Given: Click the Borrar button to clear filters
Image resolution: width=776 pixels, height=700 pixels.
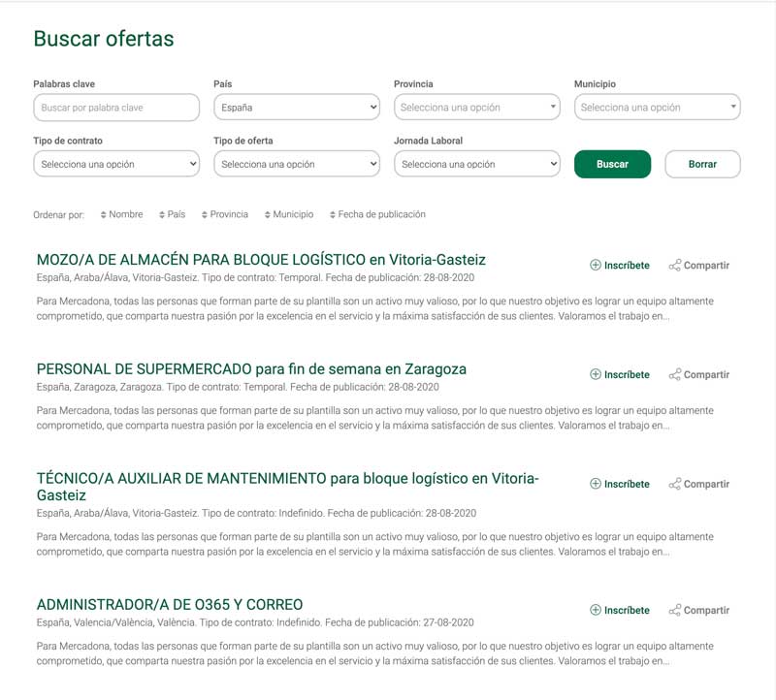Looking at the screenshot, I should tap(702, 164).
